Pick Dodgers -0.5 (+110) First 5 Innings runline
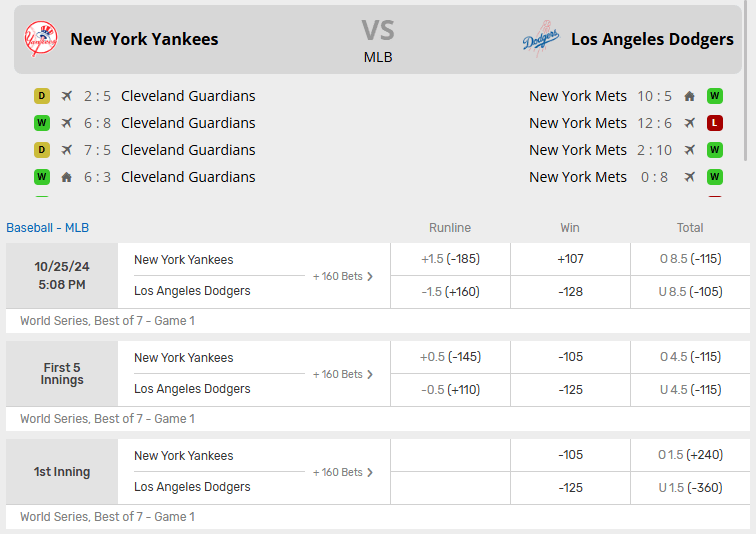The width and height of the screenshot is (756, 534). click(450, 389)
